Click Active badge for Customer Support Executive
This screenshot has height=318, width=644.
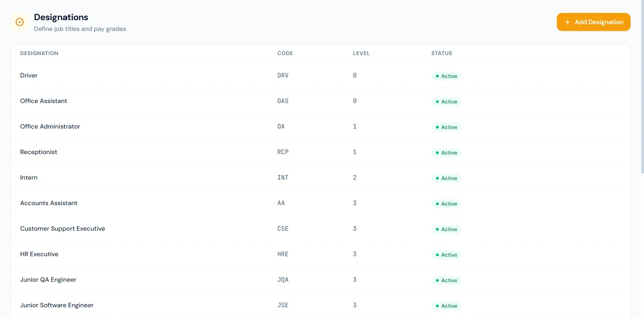446,229
